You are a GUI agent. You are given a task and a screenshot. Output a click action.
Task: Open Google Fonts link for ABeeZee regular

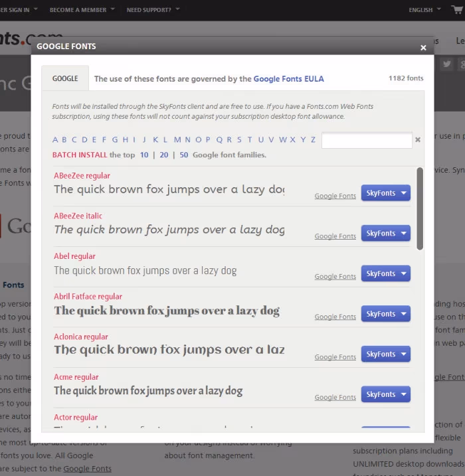pyautogui.click(x=335, y=196)
